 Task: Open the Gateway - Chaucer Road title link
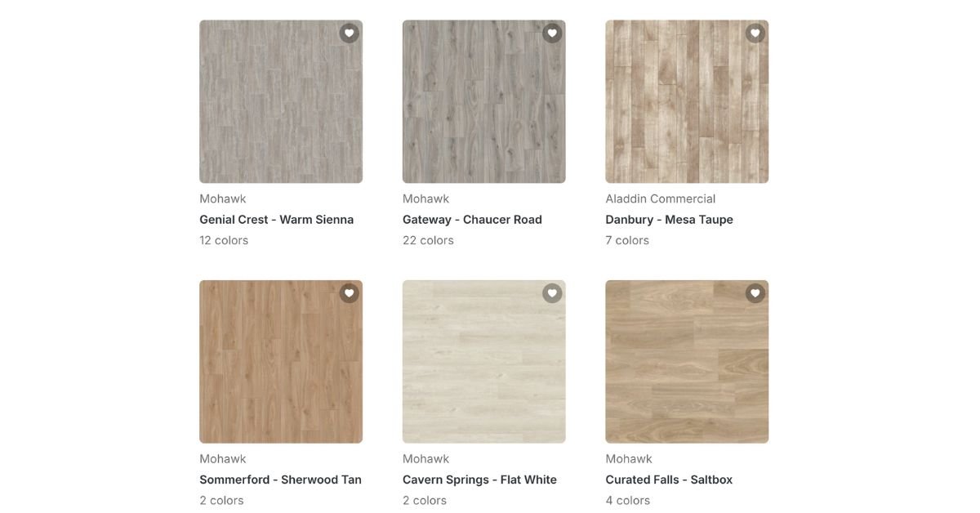pyautogui.click(x=472, y=220)
